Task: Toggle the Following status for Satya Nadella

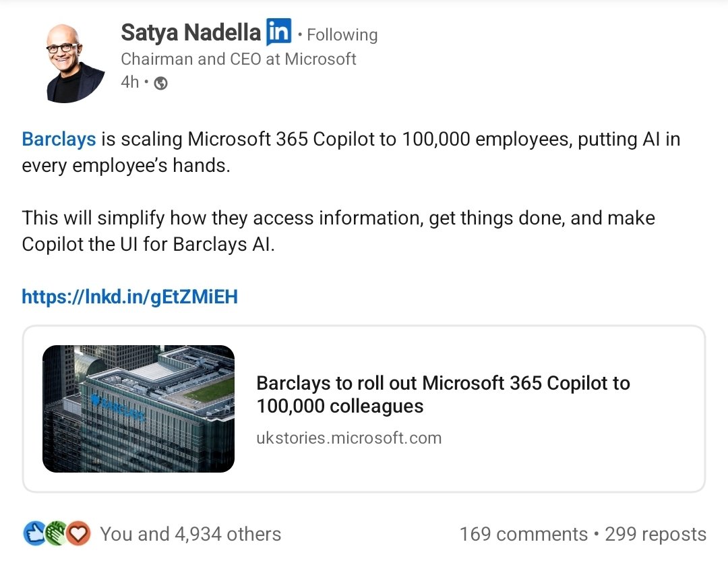Action: (x=342, y=34)
